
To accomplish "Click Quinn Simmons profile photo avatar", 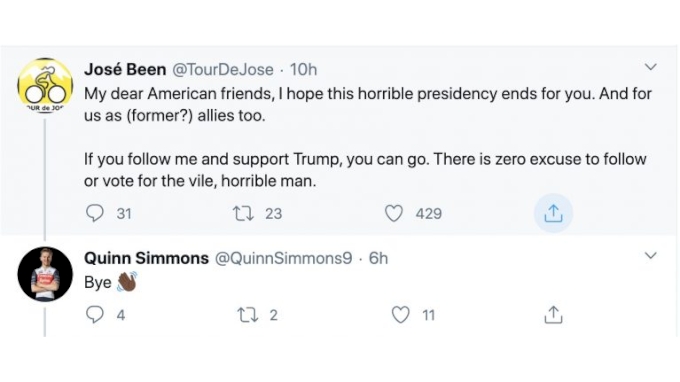I will [45, 274].
